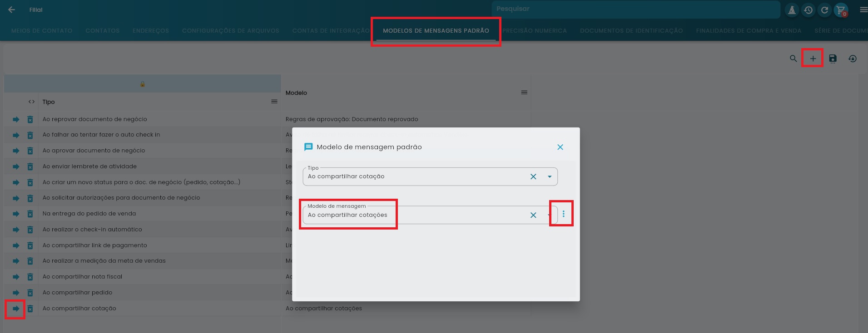This screenshot has height=333, width=868.
Task: Open the Modelo column menu
Action: point(524,93)
